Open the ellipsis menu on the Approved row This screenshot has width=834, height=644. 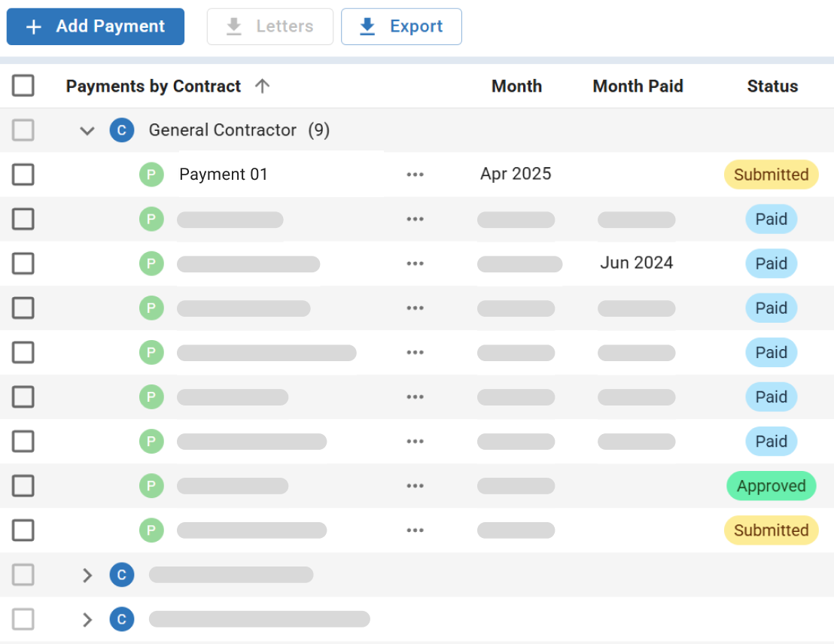point(415,485)
